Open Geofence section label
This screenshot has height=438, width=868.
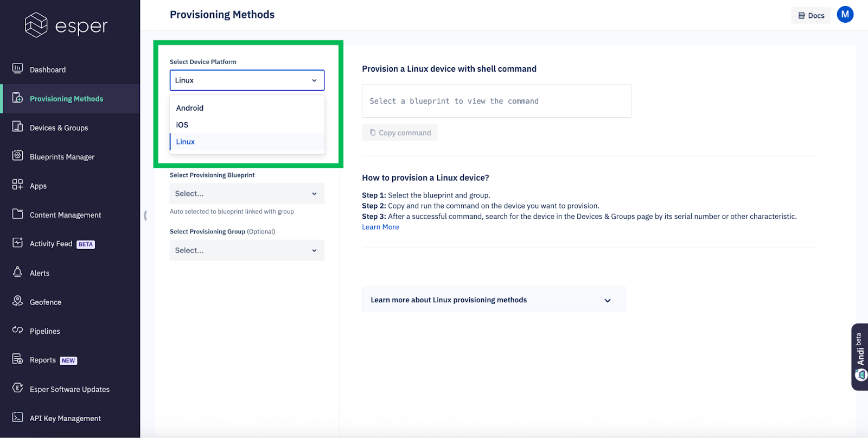pyautogui.click(x=46, y=302)
